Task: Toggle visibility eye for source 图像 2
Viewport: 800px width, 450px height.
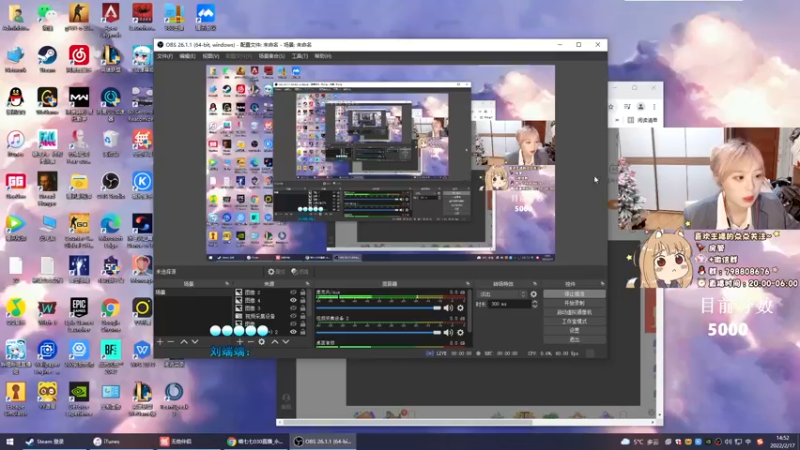Action: click(x=293, y=292)
